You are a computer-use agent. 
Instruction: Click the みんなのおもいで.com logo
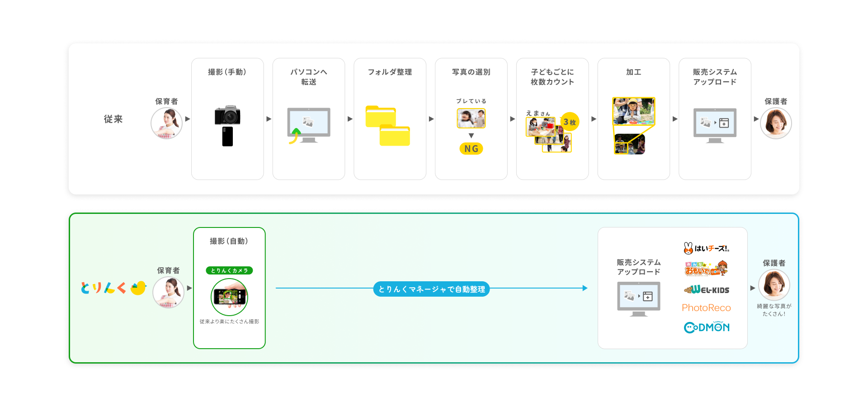(x=706, y=269)
